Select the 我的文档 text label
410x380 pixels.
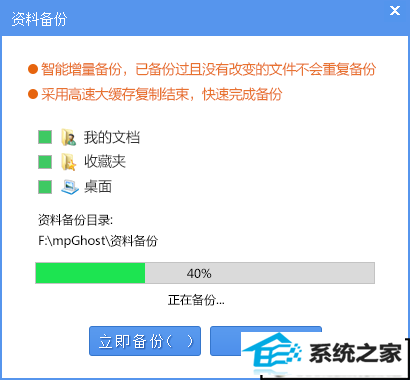click(112, 137)
